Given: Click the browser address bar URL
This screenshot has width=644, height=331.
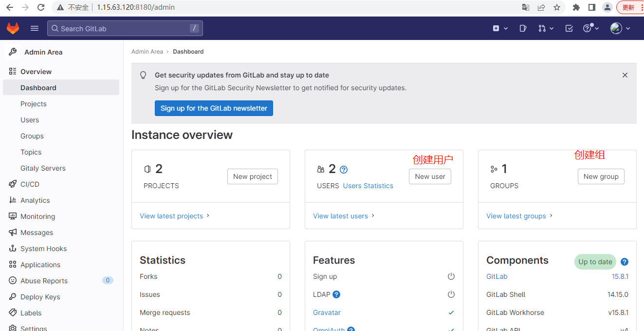Looking at the screenshot, I should click(x=136, y=7).
